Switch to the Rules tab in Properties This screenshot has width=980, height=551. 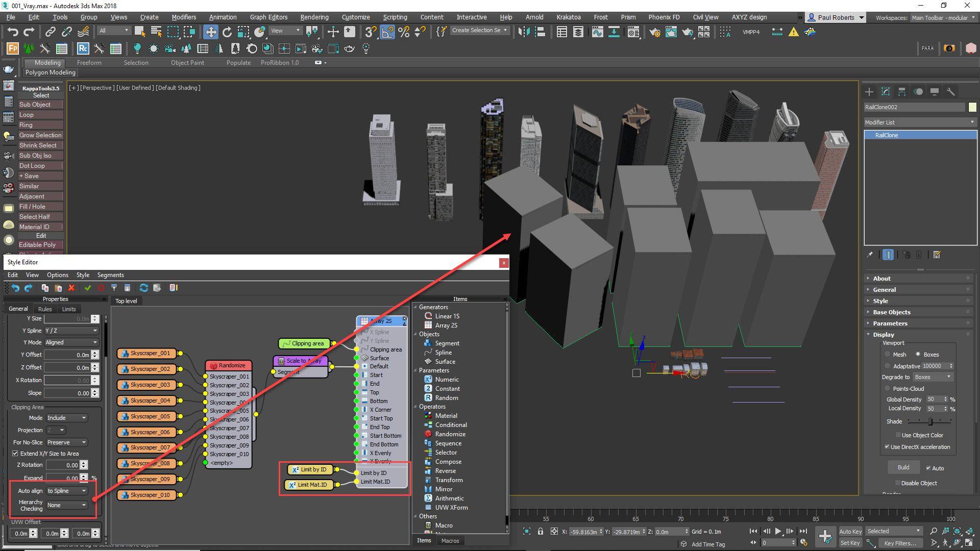(x=45, y=309)
